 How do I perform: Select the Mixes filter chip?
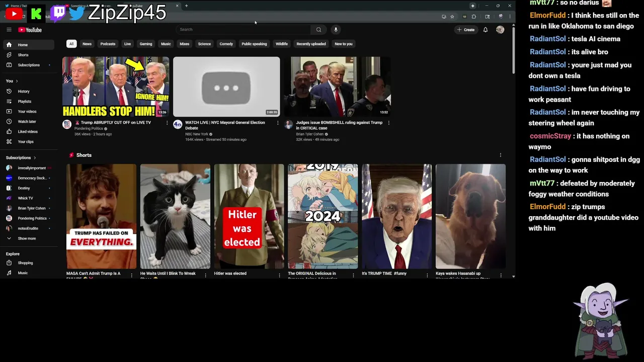pyautogui.click(x=185, y=44)
